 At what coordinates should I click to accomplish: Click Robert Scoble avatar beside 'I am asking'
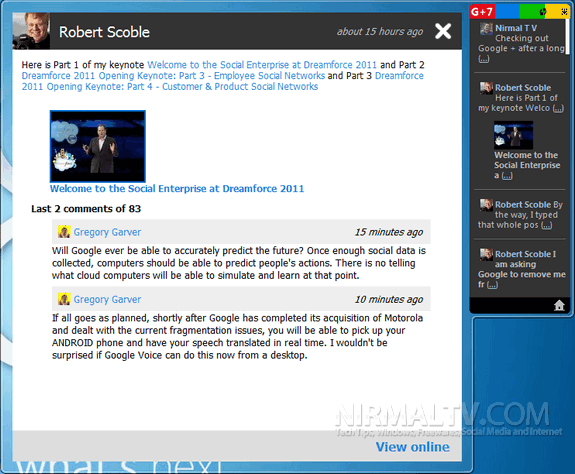click(x=486, y=254)
